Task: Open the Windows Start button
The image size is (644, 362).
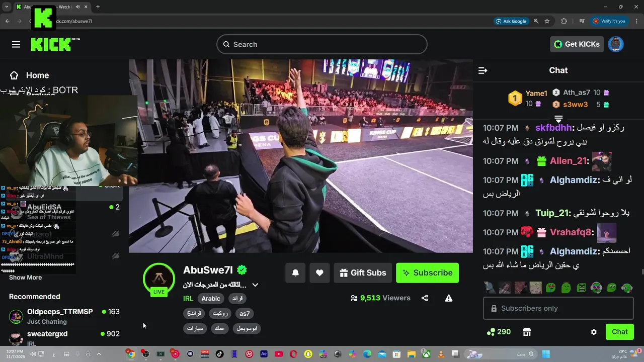Action: tap(545, 354)
